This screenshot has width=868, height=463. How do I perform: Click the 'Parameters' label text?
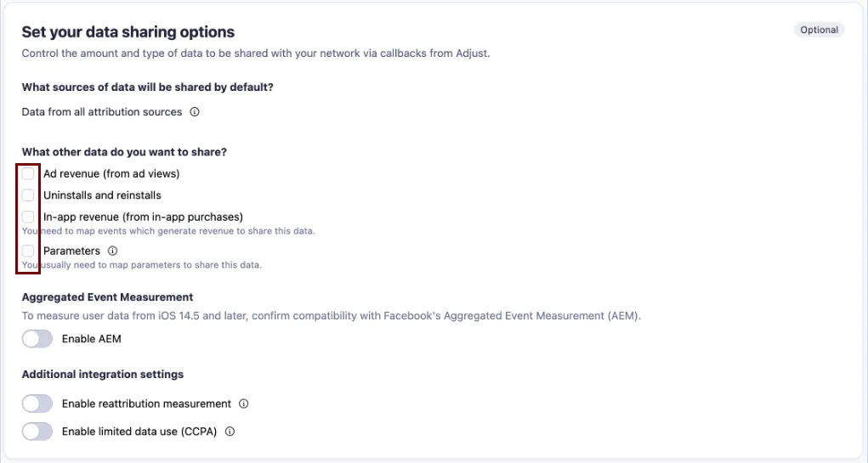(x=71, y=251)
